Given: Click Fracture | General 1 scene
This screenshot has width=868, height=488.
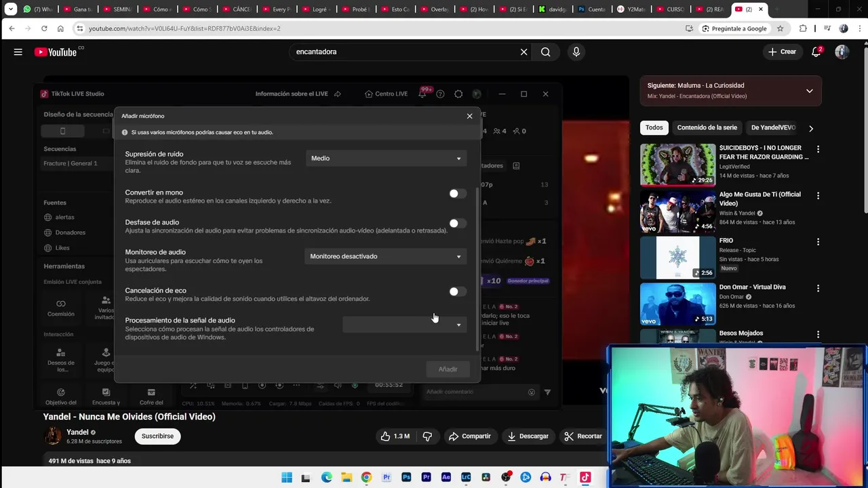Looking at the screenshot, I should [x=71, y=163].
